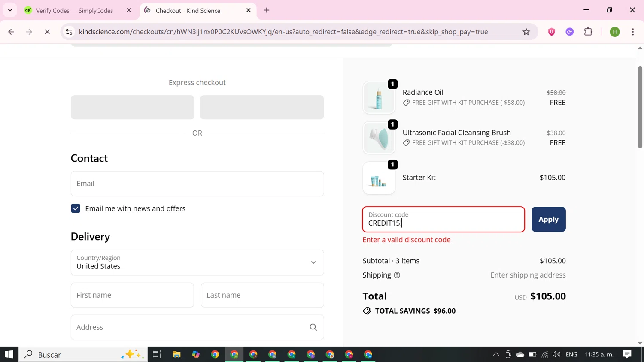Switch to Verify Codes — SimplyCodes tab
Screen dimensions: 644x362
click(74, 10)
